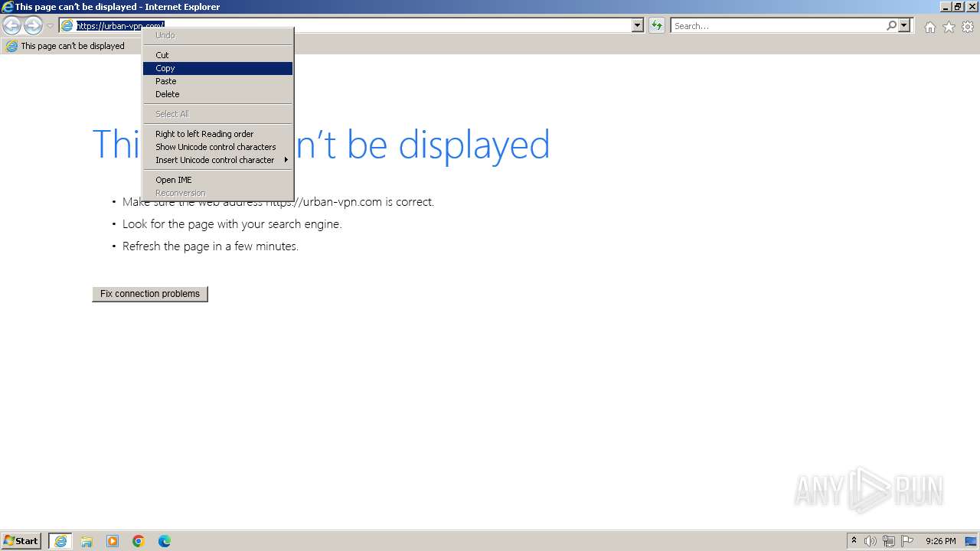Click the Internet Explorer title bar icon
The width and height of the screenshot is (980, 551).
[x=8, y=7]
